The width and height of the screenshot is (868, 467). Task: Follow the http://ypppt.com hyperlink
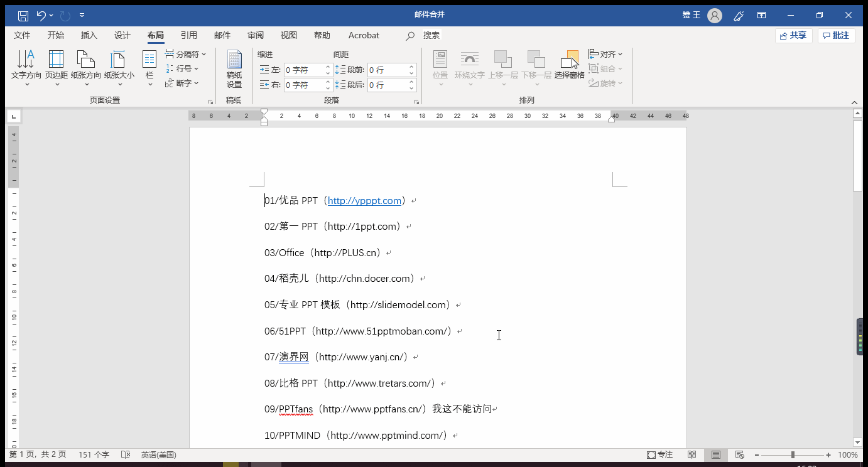[x=363, y=200]
